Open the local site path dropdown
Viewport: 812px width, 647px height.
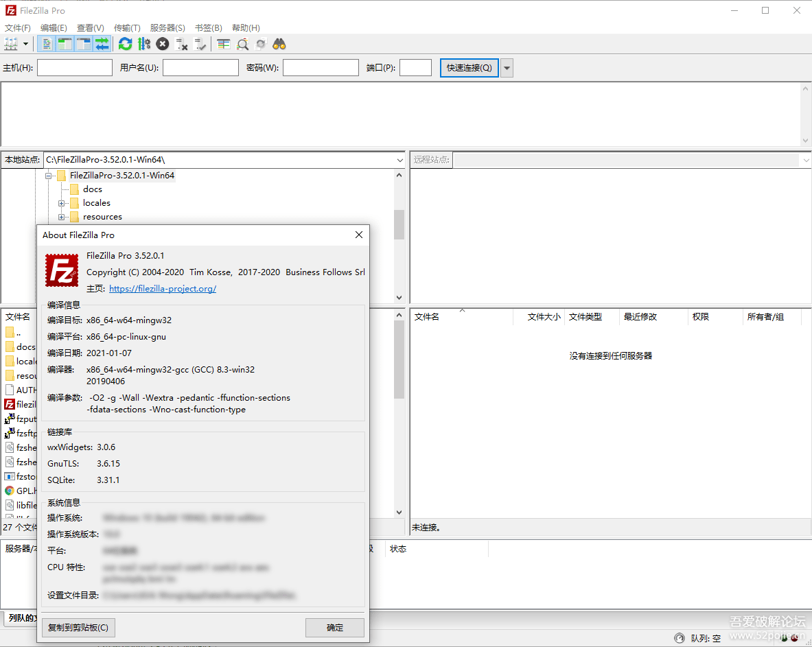click(x=399, y=160)
